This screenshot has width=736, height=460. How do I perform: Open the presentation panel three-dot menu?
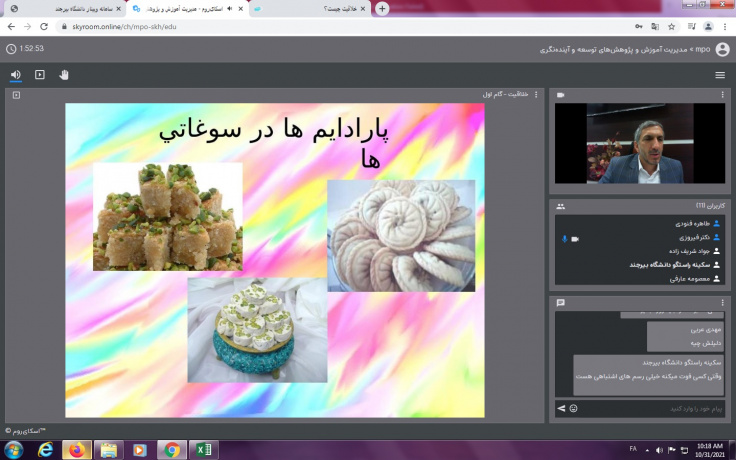[536, 95]
